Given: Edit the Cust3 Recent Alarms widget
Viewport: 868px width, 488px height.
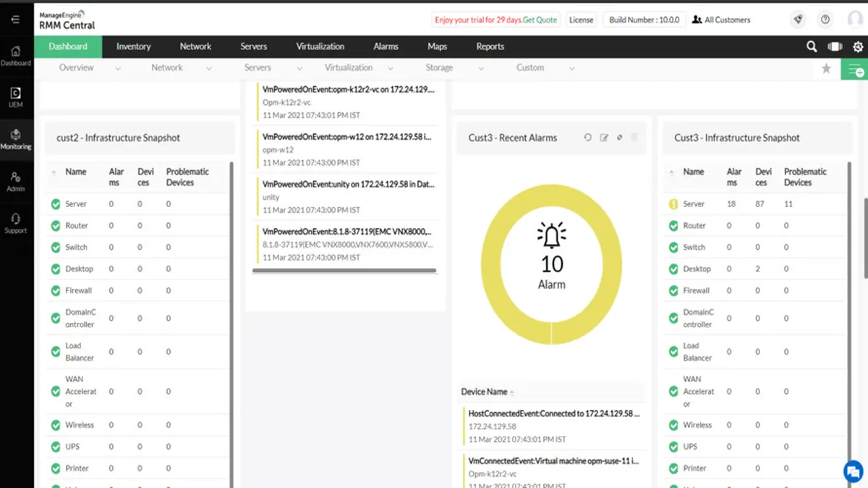Looking at the screenshot, I should click(604, 138).
